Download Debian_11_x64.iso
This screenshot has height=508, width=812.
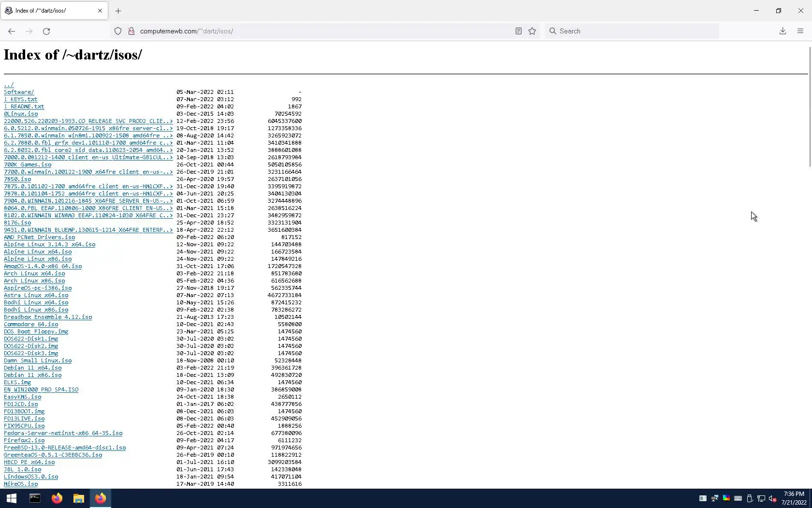click(x=33, y=368)
